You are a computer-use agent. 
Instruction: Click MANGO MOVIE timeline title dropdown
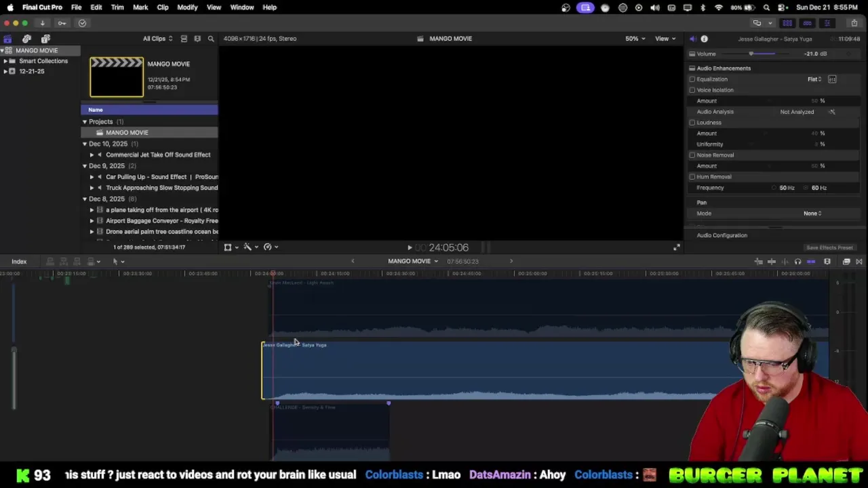click(x=413, y=261)
